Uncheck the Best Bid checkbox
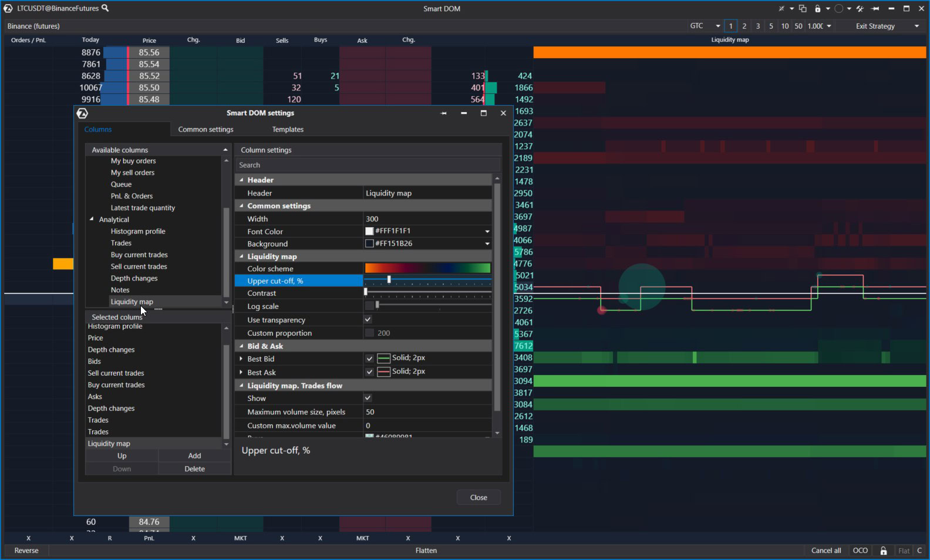 coord(369,359)
